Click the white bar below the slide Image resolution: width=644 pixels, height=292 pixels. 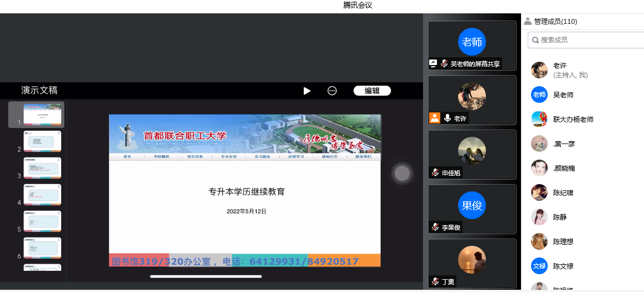206,276
